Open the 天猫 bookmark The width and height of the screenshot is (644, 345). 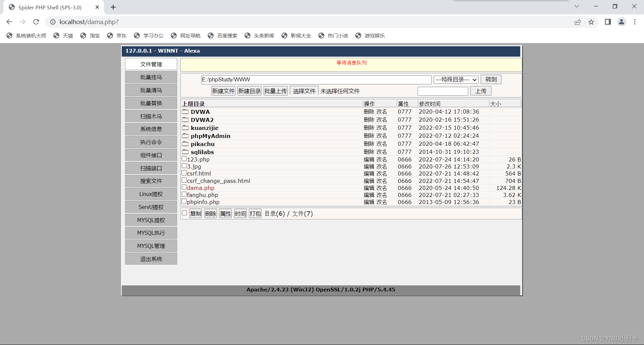coord(63,36)
